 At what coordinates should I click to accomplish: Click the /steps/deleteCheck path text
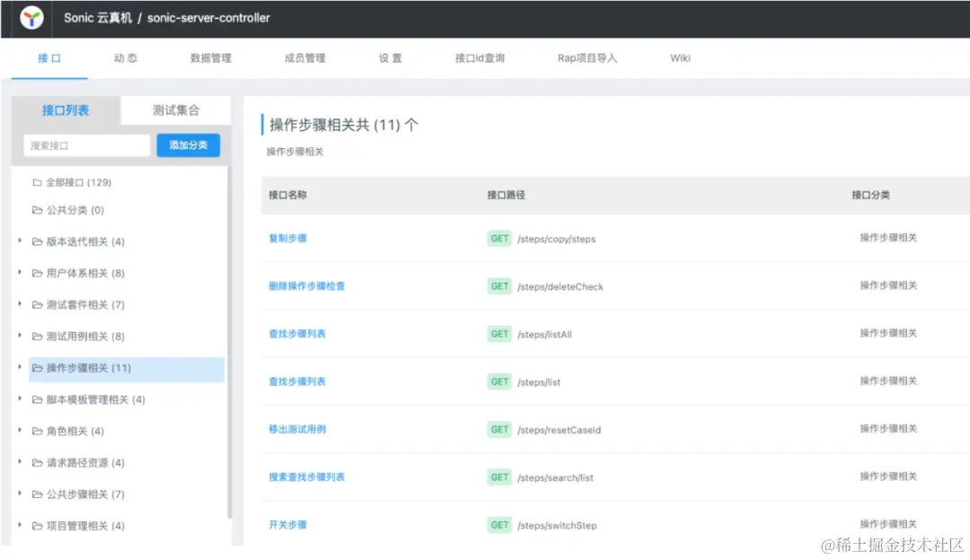[560, 287]
